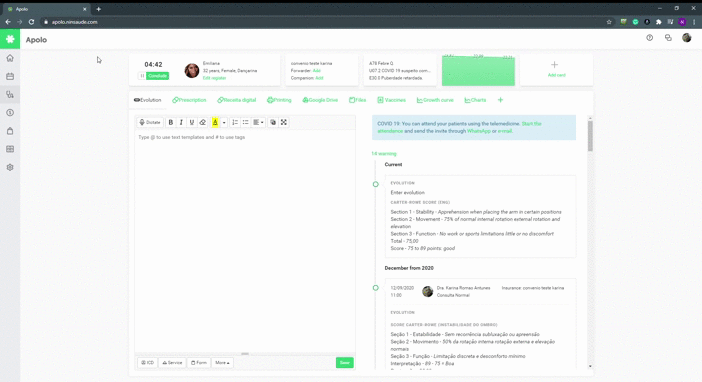This screenshot has width=702, height=382.
Task: Toggle italic text formatting
Action: tap(181, 122)
